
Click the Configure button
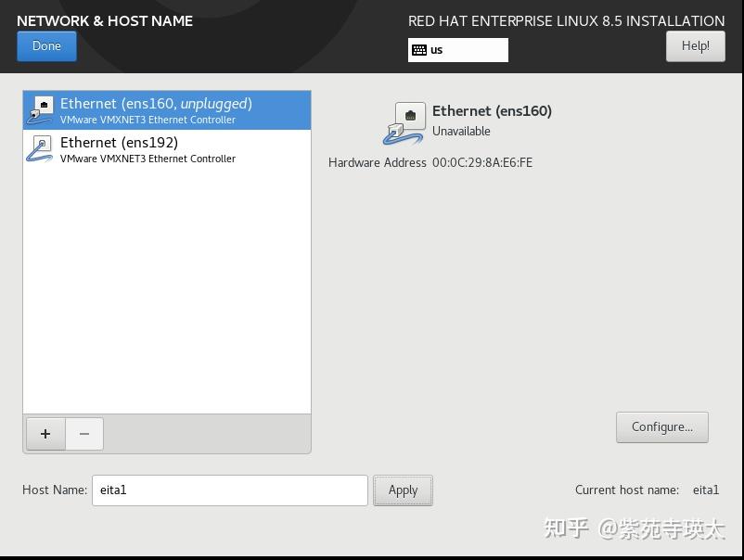click(x=661, y=426)
